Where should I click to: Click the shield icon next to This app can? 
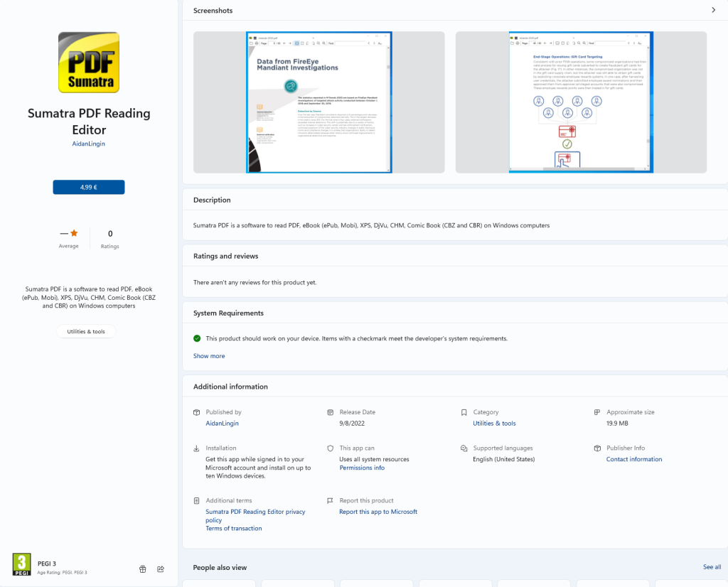point(330,448)
